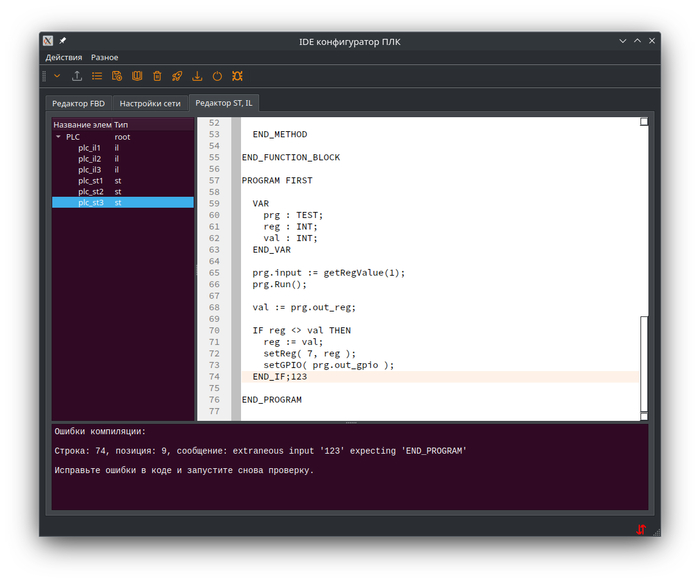700x583 pixels.
Task: Click line number 70 in the gutter
Action: click(x=214, y=330)
